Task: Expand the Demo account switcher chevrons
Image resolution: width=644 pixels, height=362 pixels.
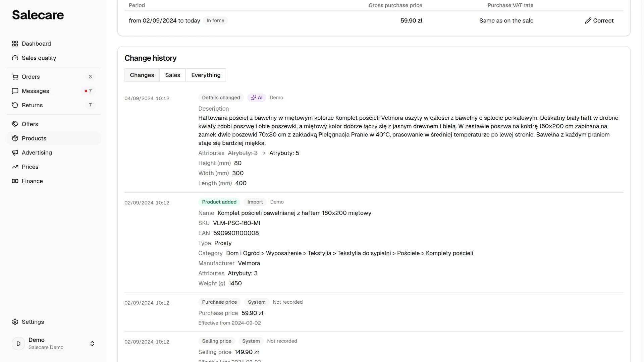Action: point(92,344)
